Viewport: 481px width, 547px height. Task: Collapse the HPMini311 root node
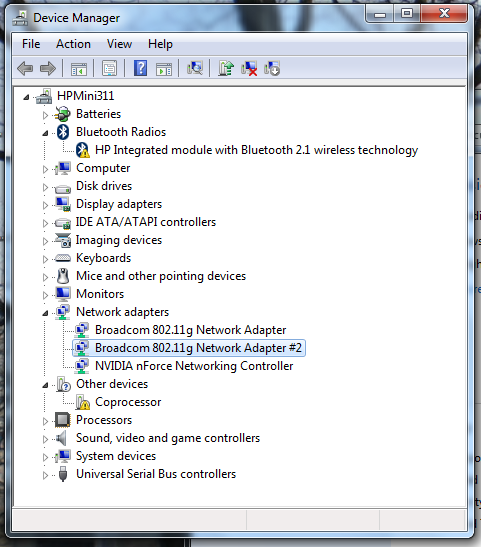pyautogui.click(x=27, y=97)
